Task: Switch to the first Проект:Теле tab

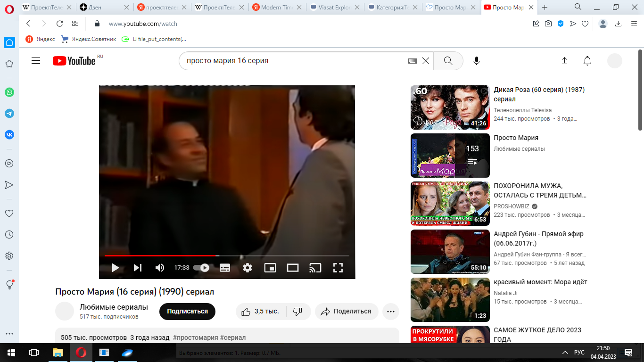Action: pyautogui.click(x=47, y=8)
